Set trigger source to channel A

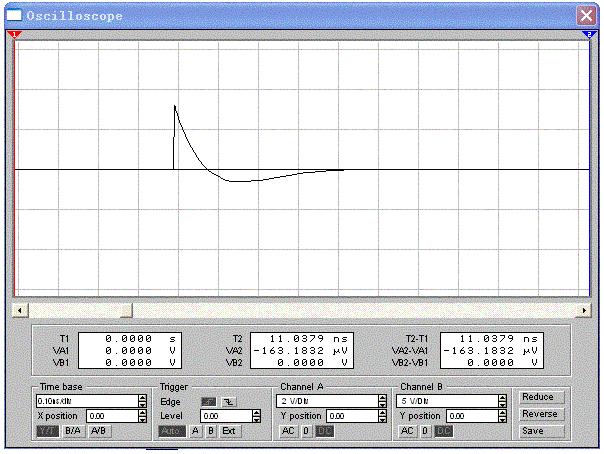pos(195,431)
